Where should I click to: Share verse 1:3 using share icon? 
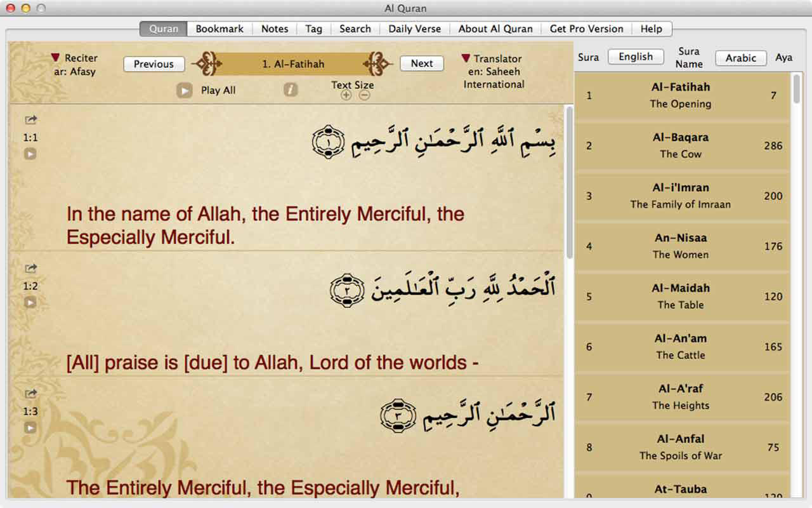30,394
